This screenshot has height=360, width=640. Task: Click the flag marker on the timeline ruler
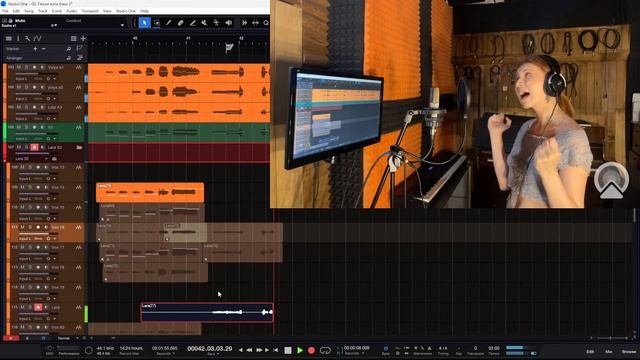(229, 48)
